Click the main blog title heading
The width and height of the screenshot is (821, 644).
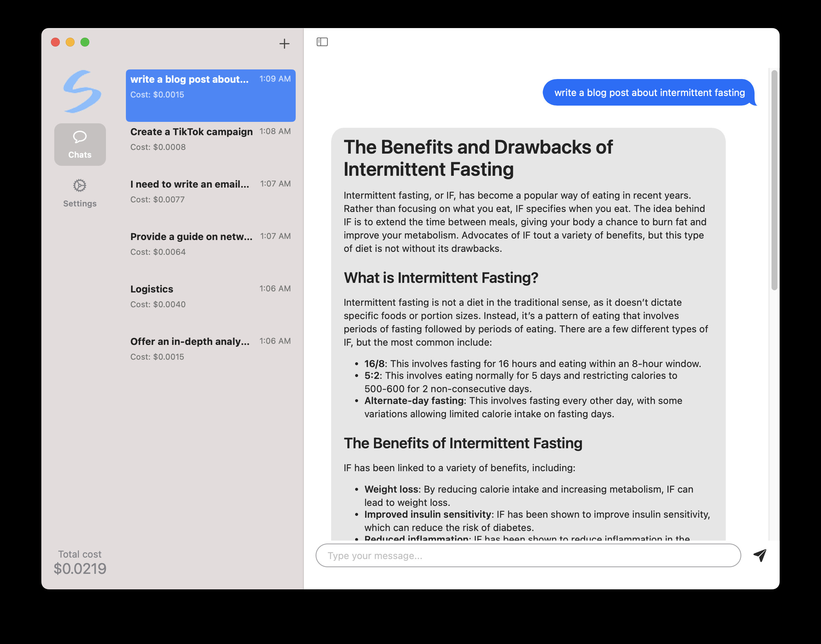478,158
